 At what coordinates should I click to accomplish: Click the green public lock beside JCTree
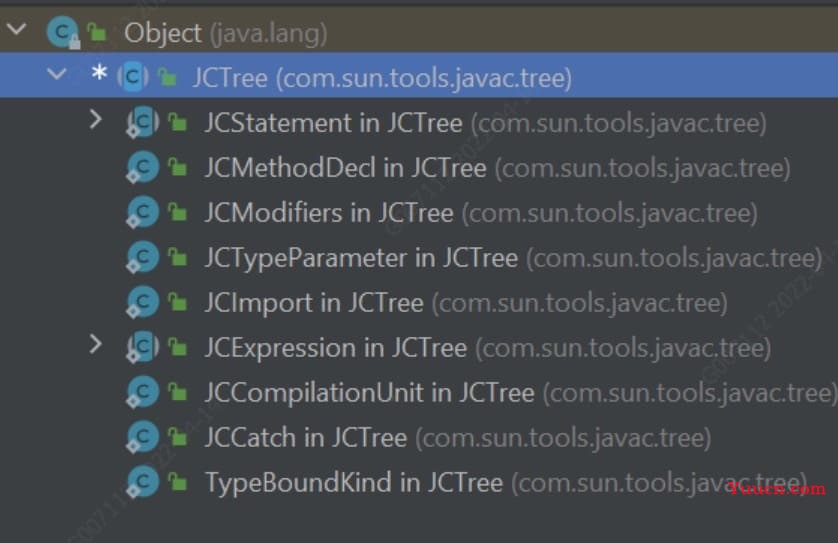pos(167,77)
